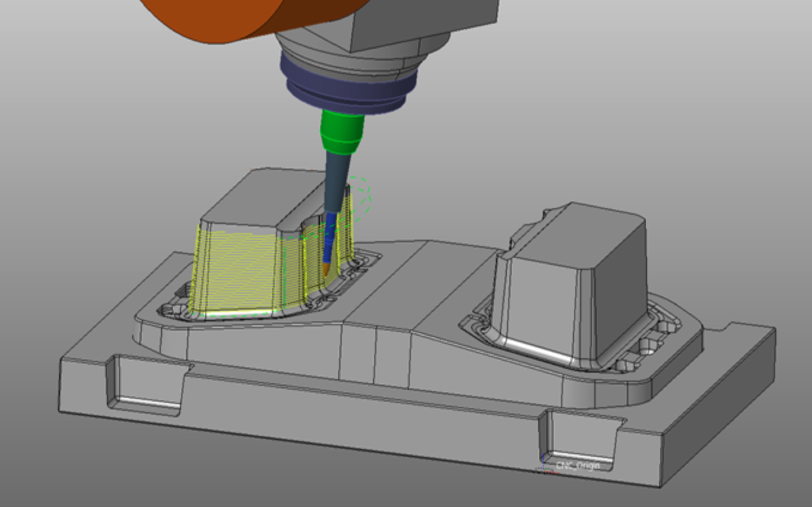Image resolution: width=812 pixels, height=507 pixels.
Task: Select the green tool holder
Action: (342, 132)
